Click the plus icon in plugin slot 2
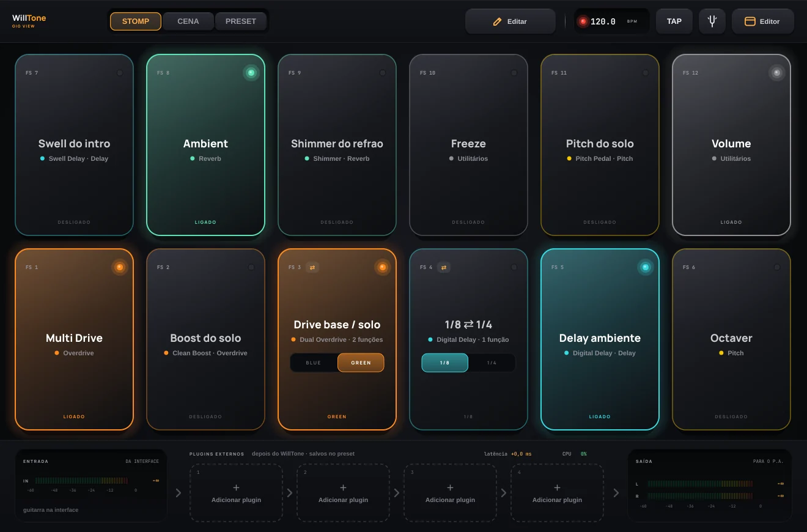This screenshot has width=807, height=532. pos(343,487)
